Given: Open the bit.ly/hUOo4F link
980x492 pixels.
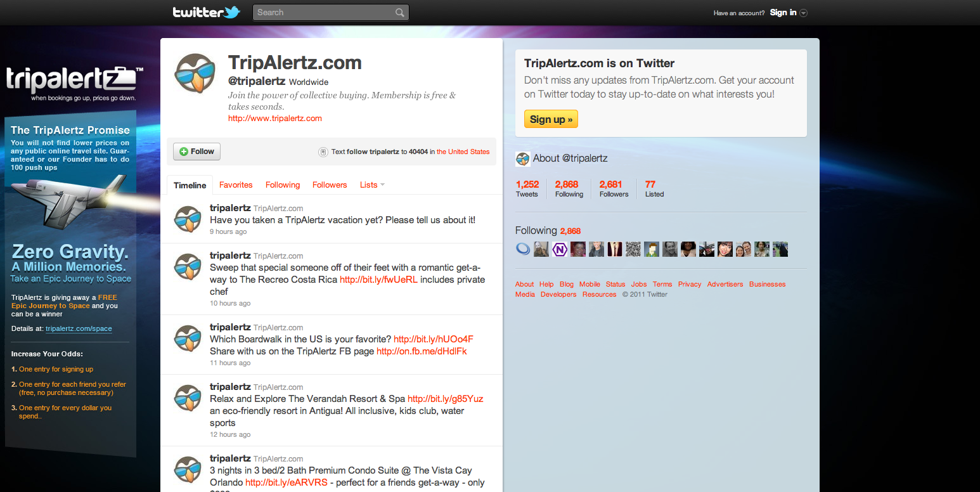Looking at the screenshot, I should pos(434,339).
